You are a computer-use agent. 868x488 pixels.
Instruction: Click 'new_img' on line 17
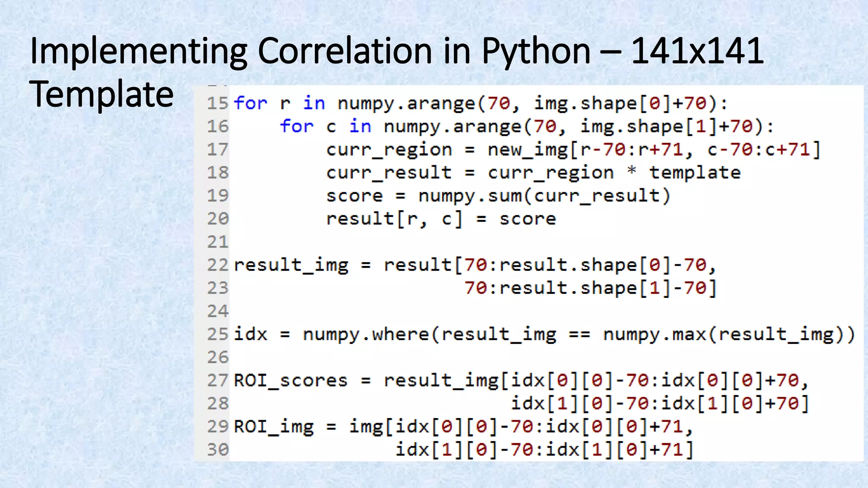tap(527, 150)
